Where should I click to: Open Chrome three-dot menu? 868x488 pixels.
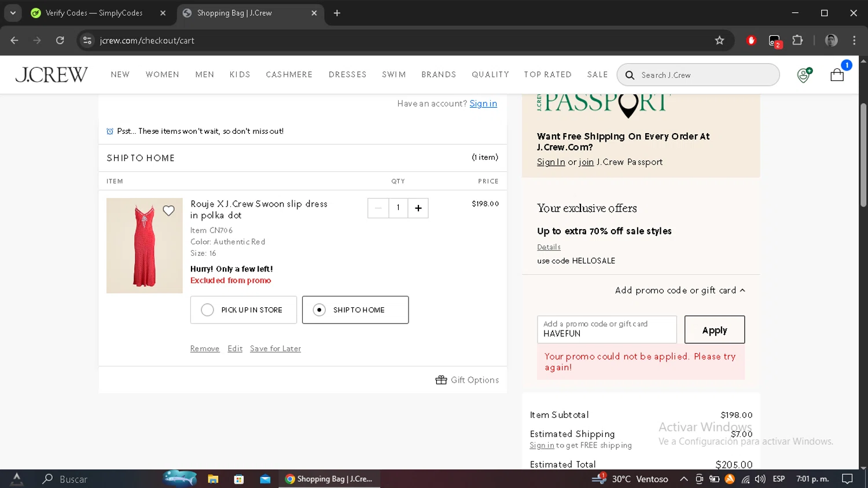pyautogui.click(x=854, y=41)
